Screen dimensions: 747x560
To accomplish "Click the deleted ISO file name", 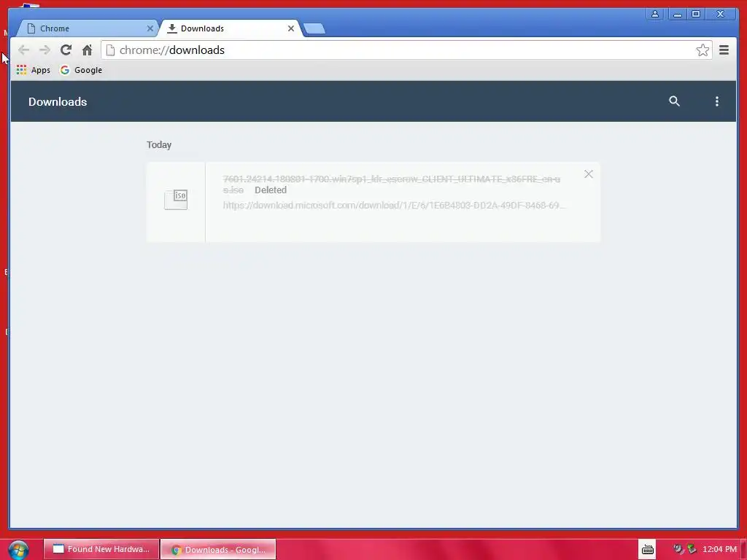I will (391, 184).
